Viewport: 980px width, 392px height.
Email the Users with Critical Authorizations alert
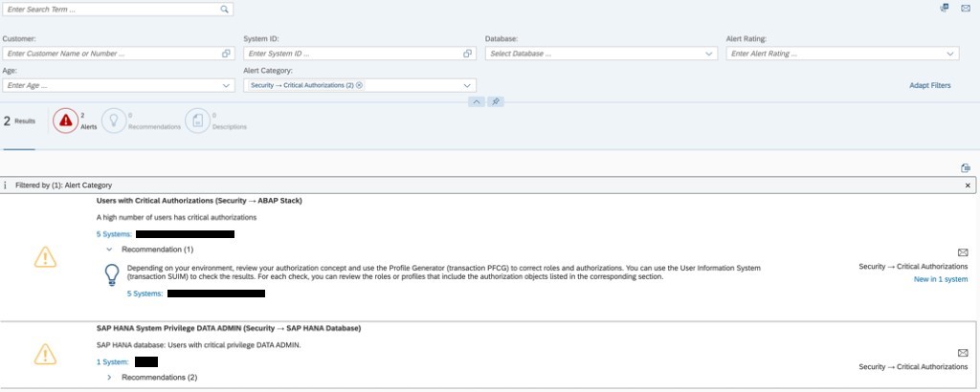(963, 252)
